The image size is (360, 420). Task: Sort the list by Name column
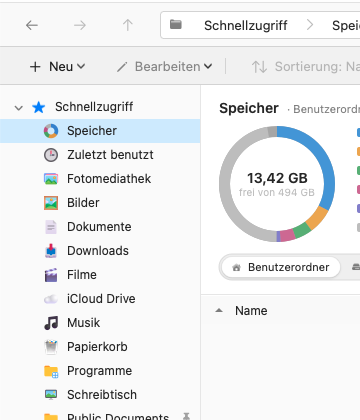[251, 311]
